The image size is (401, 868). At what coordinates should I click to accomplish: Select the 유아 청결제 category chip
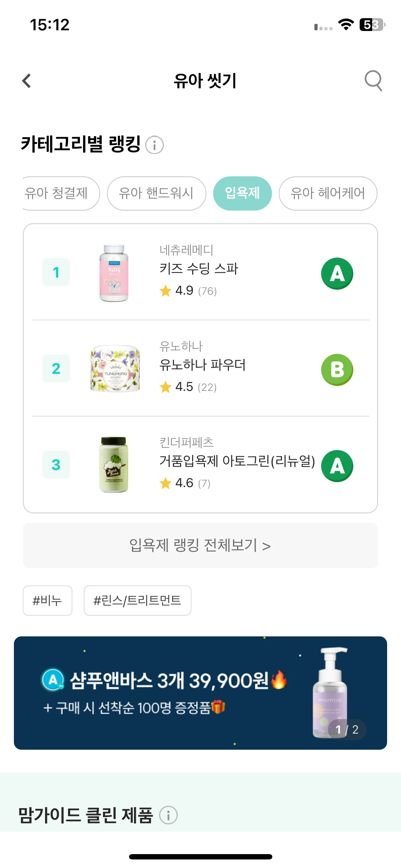(x=60, y=193)
